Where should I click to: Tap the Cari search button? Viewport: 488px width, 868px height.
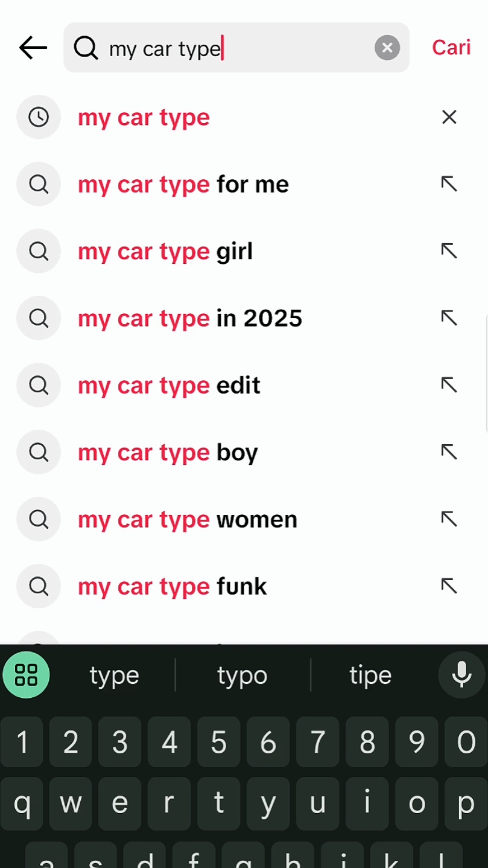[451, 48]
